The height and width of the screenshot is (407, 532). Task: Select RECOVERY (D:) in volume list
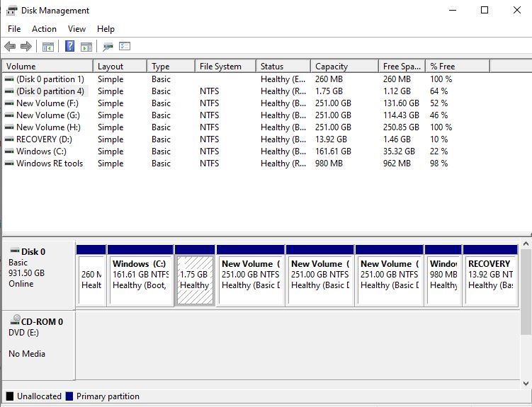(x=44, y=139)
